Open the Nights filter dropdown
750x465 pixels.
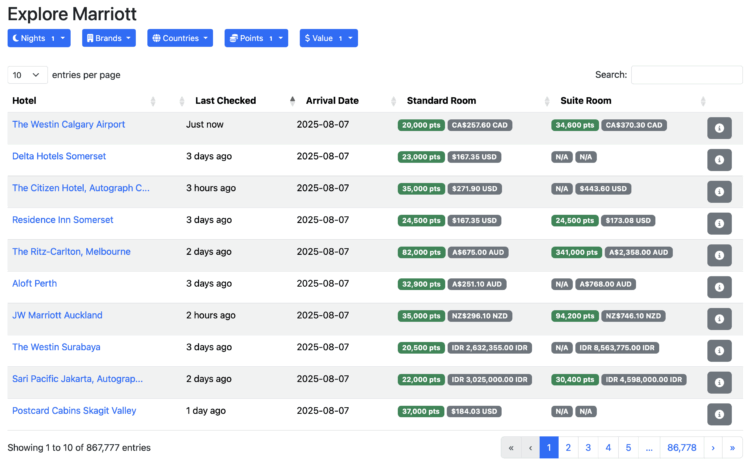pyautogui.click(x=40, y=38)
